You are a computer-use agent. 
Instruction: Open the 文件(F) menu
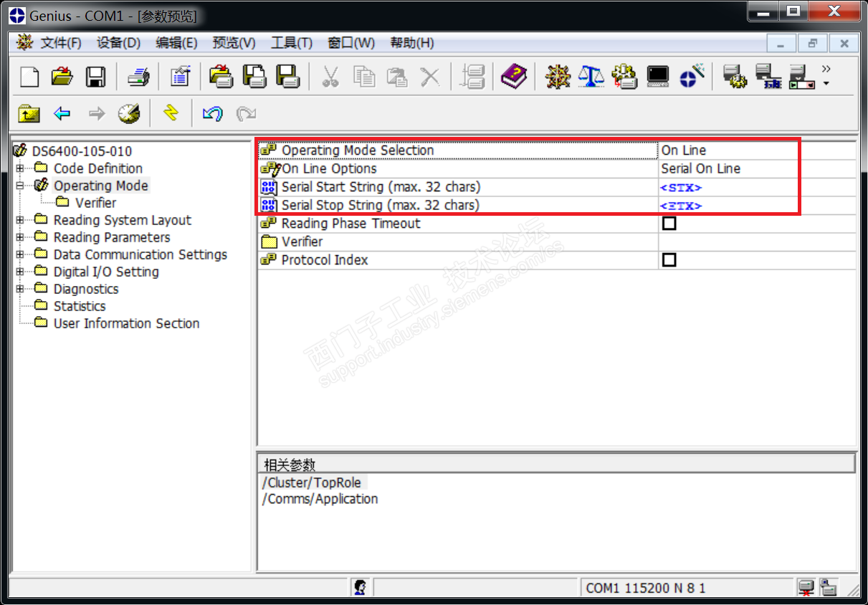point(62,43)
